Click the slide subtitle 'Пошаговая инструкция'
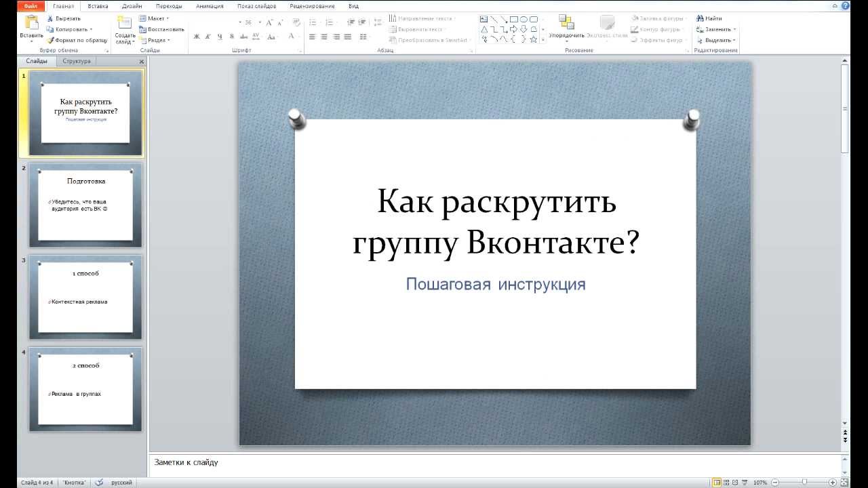This screenshot has height=488, width=868. tap(496, 284)
